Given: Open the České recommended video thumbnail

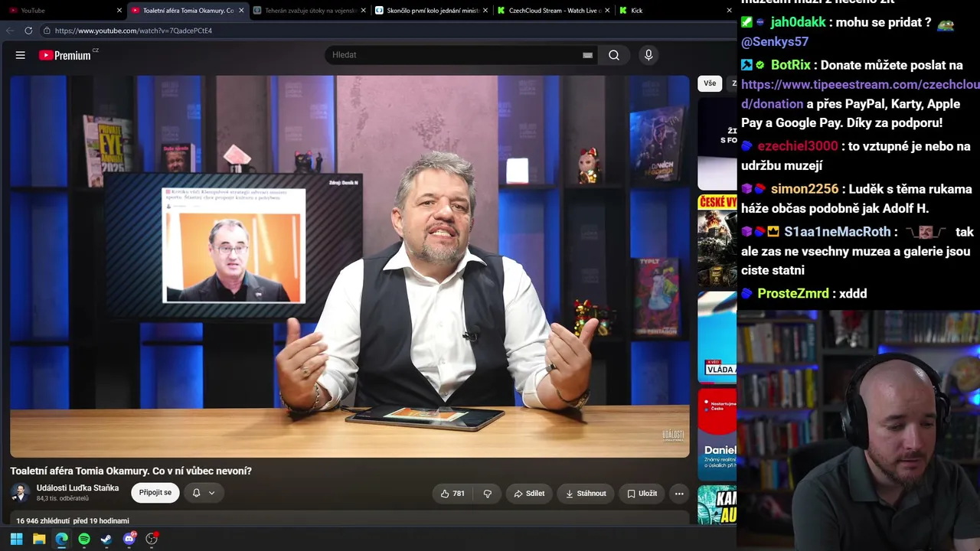Looking at the screenshot, I should click(717, 240).
